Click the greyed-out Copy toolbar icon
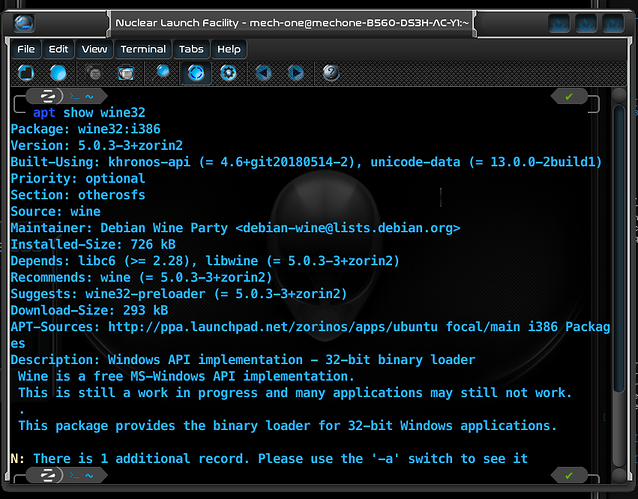The height and width of the screenshot is (499, 638). click(x=93, y=73)
